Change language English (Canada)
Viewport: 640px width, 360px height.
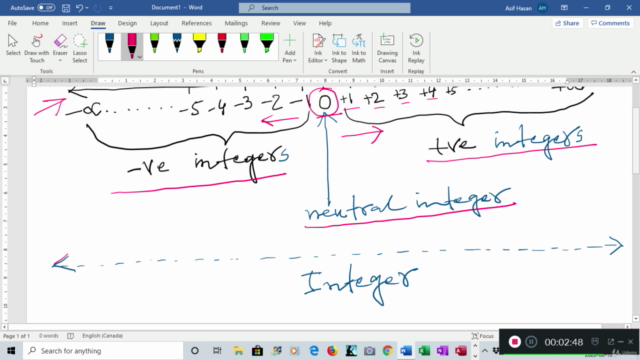pos(102,336)
